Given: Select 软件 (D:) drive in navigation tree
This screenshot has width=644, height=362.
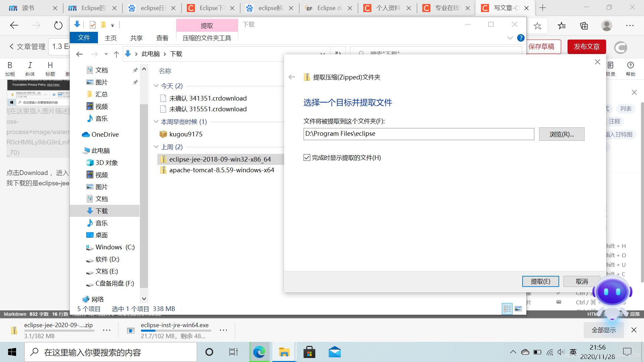Looking at the screenshot, I should point(107,259).
